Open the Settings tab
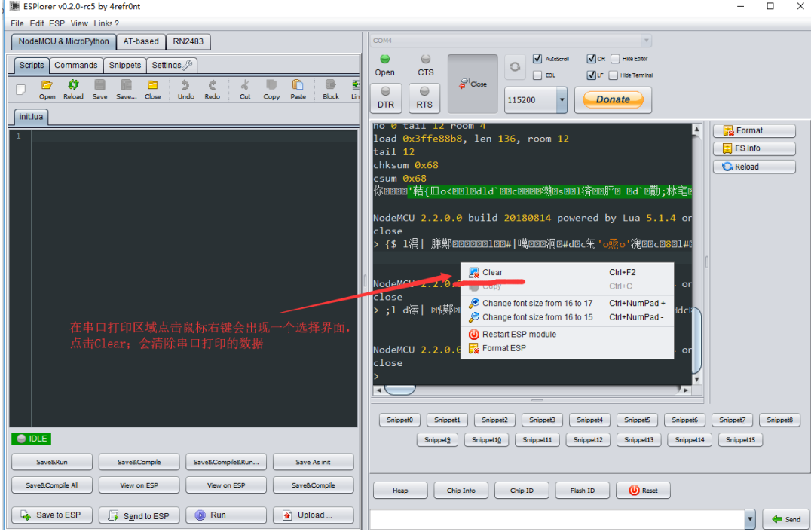 pos(172,65)
